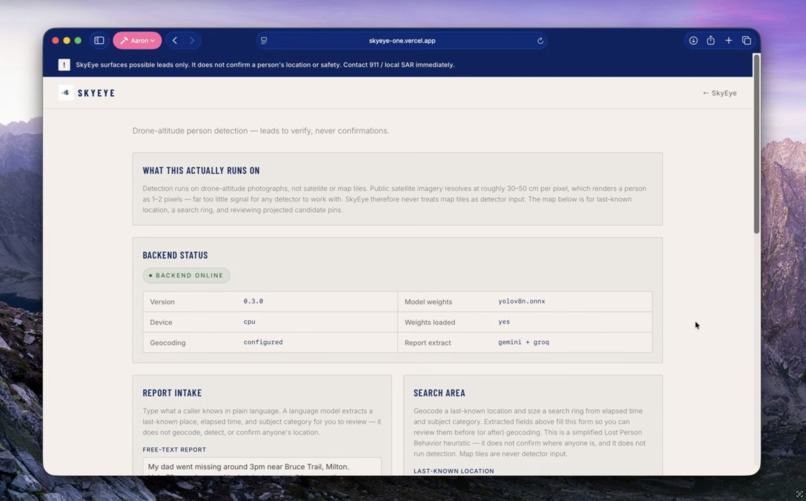806x501 pixels.
Task: Select the version value 0.3.0
Action: click(x=253, y=301)
